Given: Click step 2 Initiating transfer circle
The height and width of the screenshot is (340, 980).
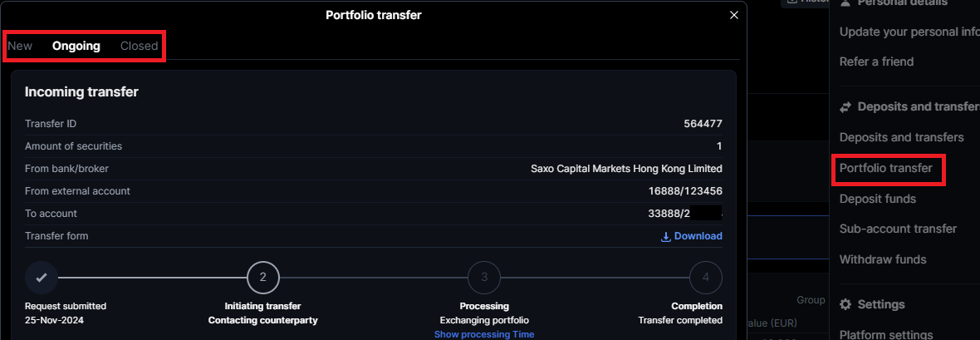Looking at the screenshot, I should [x=263, y=278].
